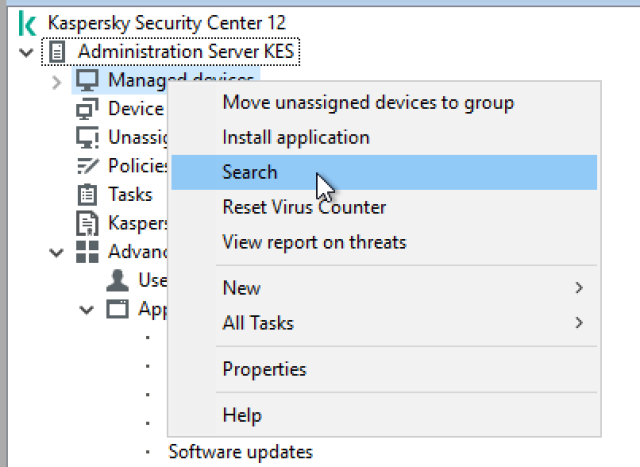Image resolution: width=640 pixels, height=467 pixels.
Task: Click the Unassigned devices icon
Action: coord(88,137)
